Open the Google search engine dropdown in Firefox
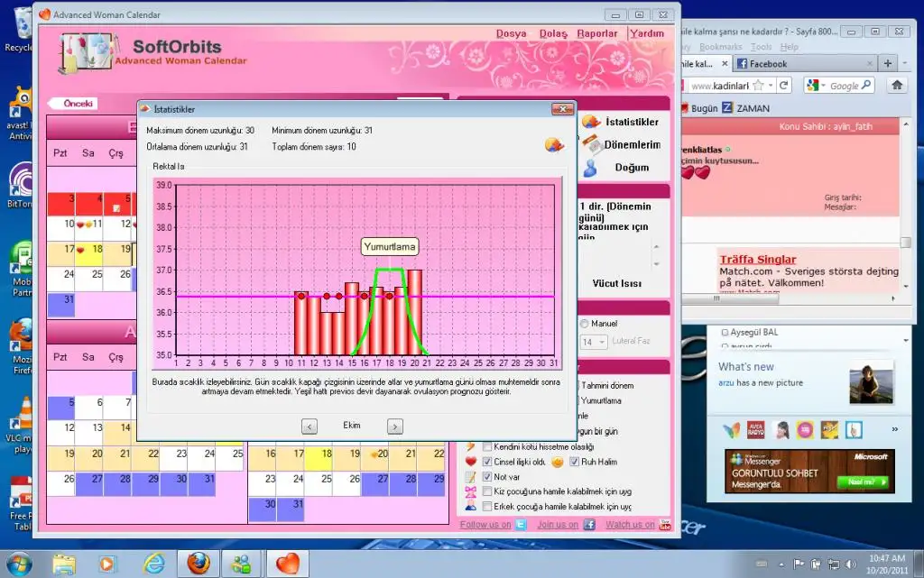Screen dimensions: 924x578 point(816,86)
